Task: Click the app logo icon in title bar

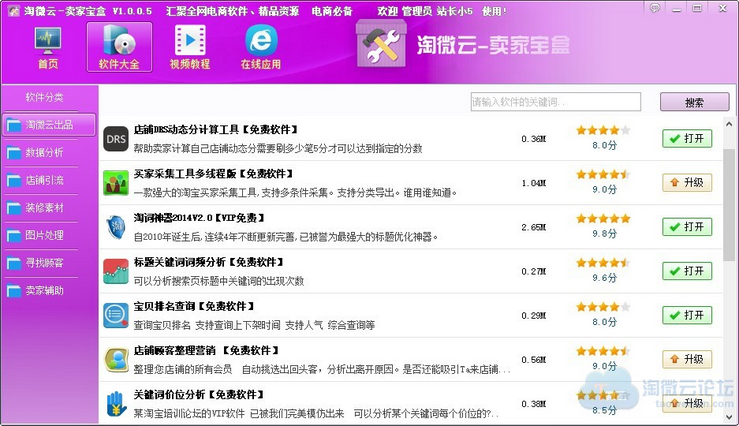Action: 14,10
